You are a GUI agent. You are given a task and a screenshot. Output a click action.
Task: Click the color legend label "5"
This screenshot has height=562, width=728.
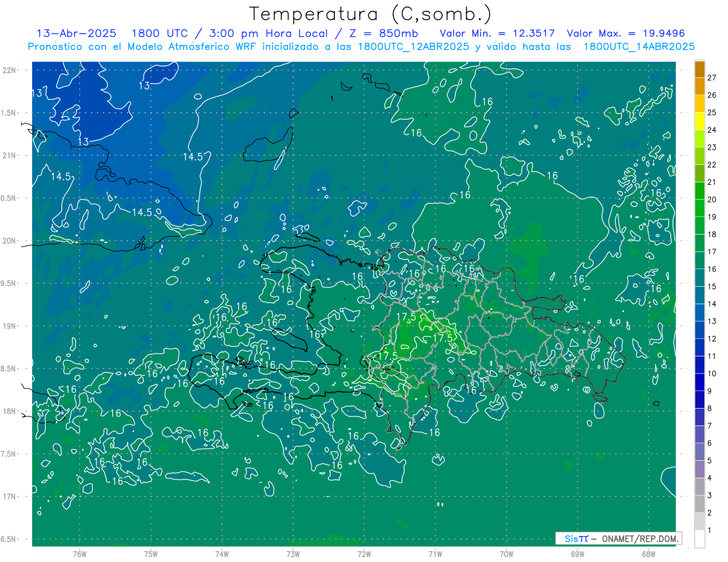[x=710, y=461]
